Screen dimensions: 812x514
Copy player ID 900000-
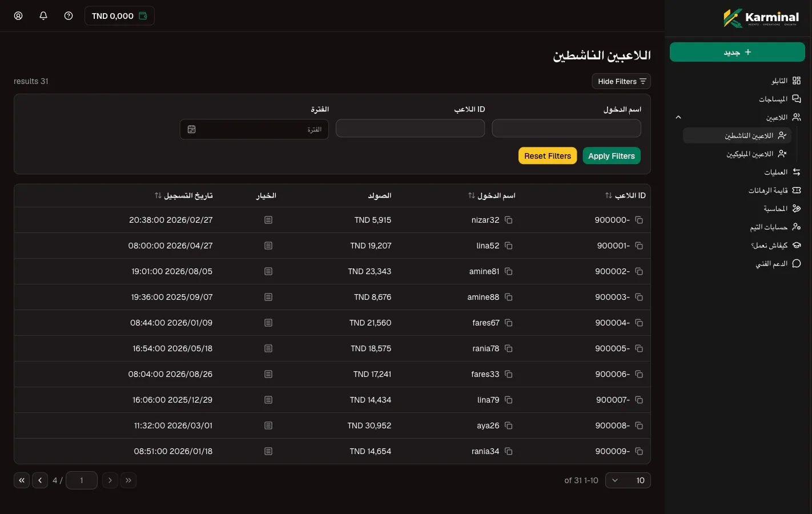pos(639,220)
